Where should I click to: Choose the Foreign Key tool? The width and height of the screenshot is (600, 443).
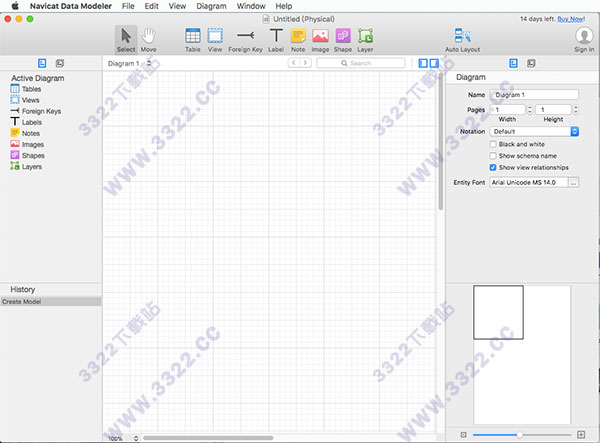pyautogui.click(x=245, y=40)
